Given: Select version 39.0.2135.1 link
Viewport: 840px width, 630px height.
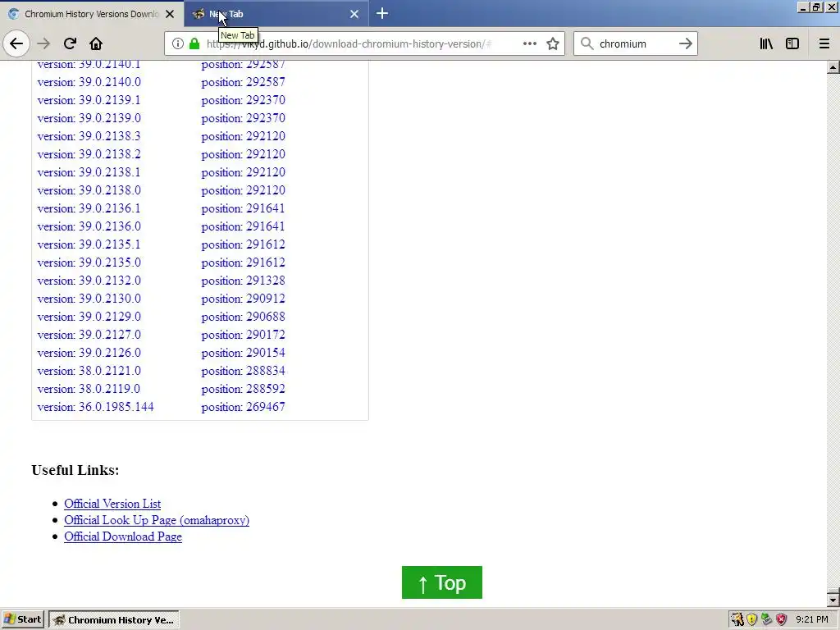Looking at the screenshot, I should pos(89,244).
